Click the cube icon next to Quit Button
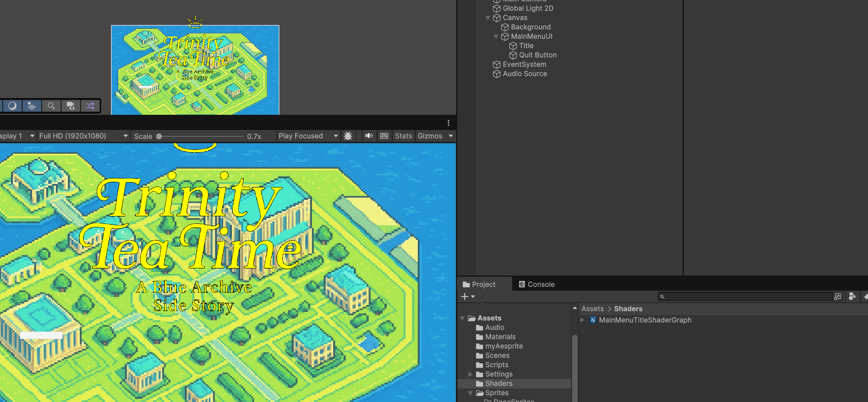This screenshot has width=868, height=402. click(x=513, y=55)
